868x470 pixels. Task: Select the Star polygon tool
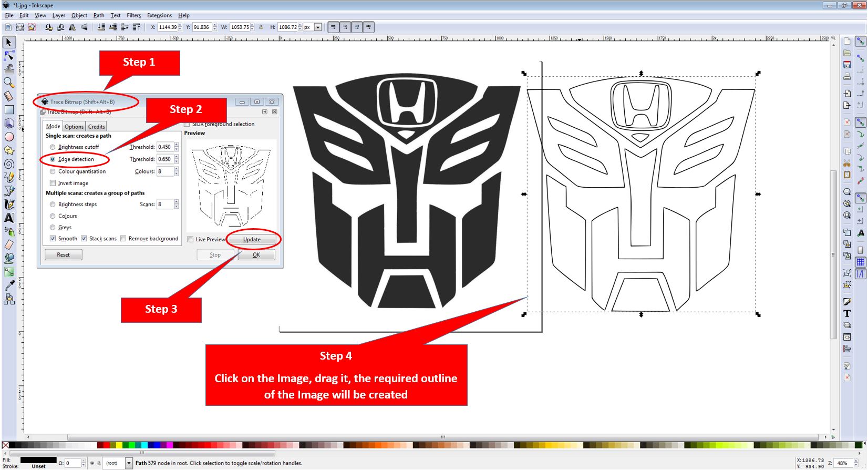(9, 150)
